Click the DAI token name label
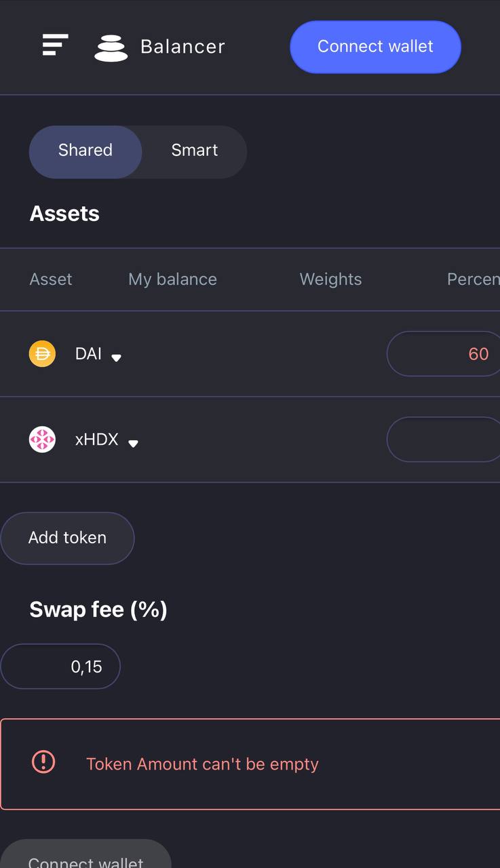Screen dimensions: 500x868 pyautogui.click(x=88, y=354)
